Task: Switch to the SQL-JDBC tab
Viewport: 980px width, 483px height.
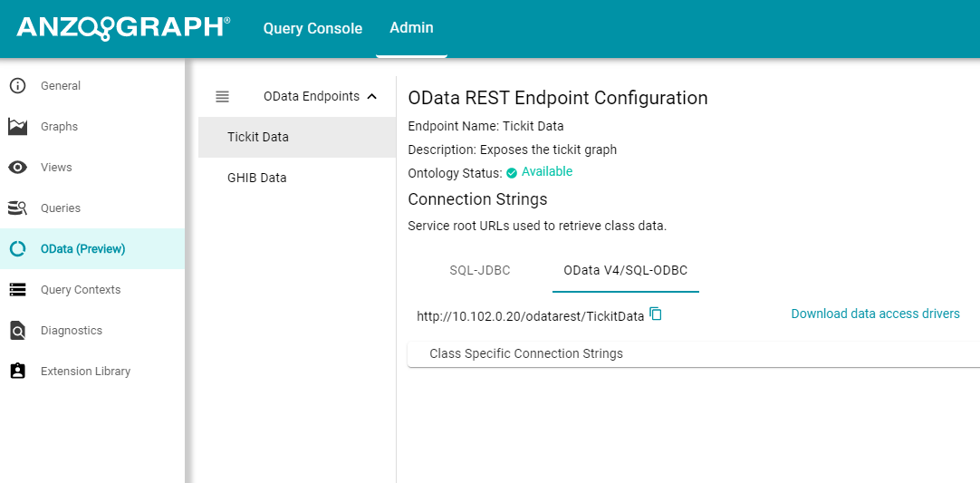Action: click(480, 270)
